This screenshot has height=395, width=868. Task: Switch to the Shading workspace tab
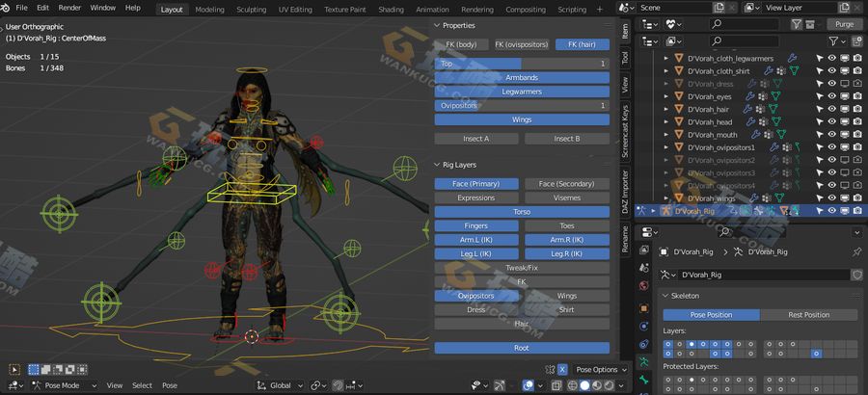[391, 10]
